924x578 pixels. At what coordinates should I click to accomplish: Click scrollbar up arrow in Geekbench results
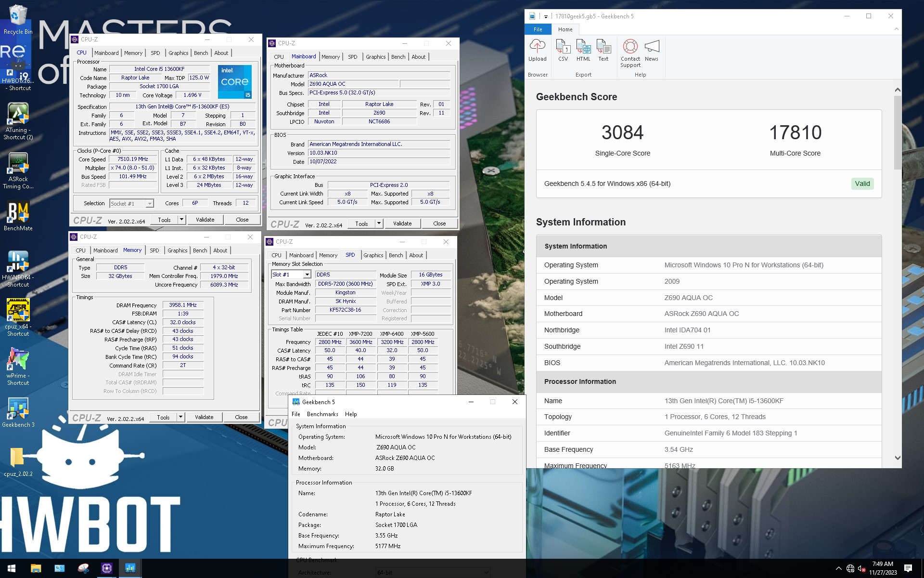click(897, 90)
